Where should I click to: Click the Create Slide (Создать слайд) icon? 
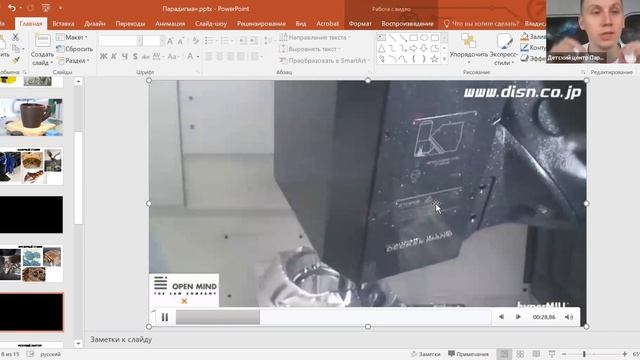point(42,41)
